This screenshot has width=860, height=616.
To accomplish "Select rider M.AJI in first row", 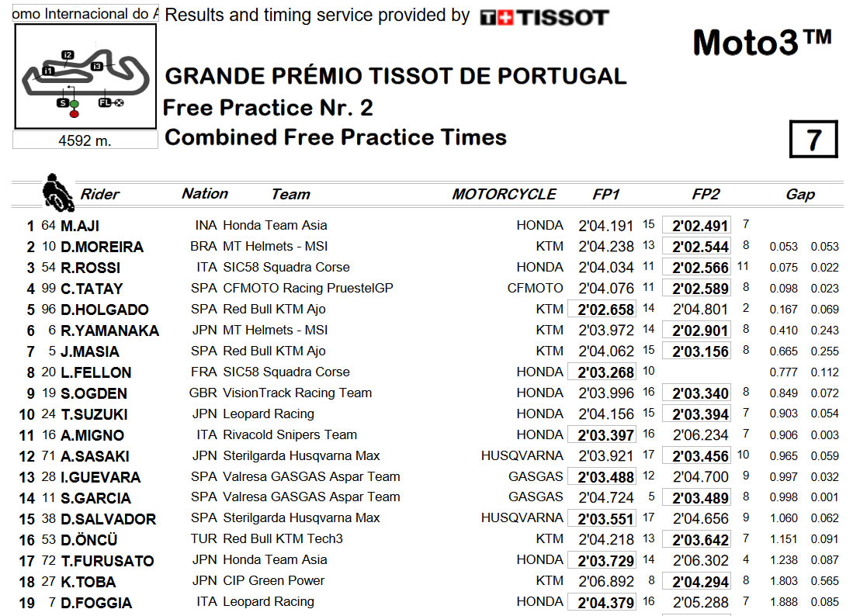I will click(x=80, y=225).
